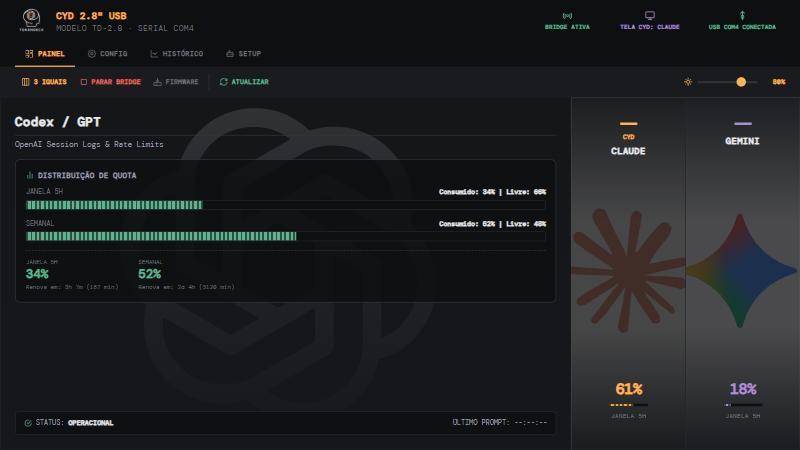
Task: Click 'Consumido: 34% | Livre: 66%' text
Action: coord(492,192)
